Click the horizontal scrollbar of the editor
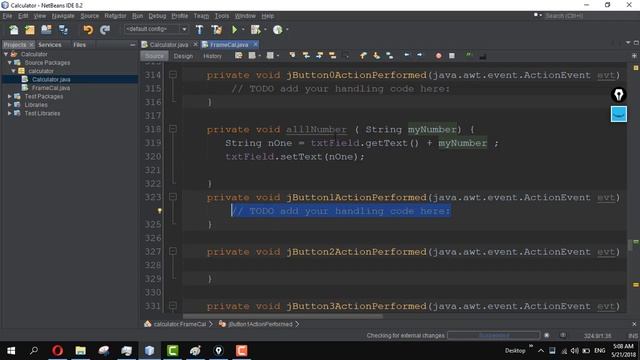 click(282, 316)
